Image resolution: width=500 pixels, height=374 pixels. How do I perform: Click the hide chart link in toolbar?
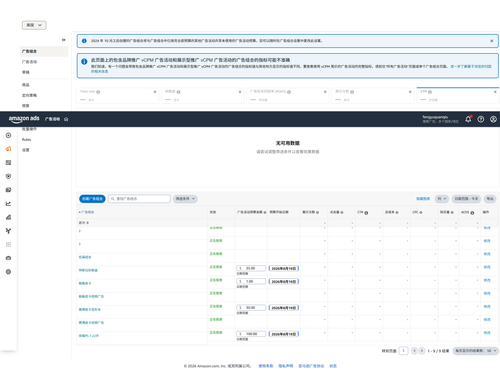423,199
